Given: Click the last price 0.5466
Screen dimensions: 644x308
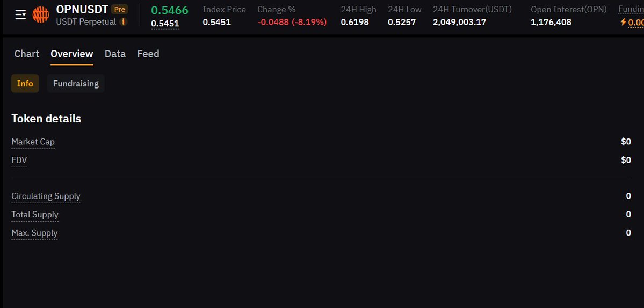Looking at the screenshot, I should click(x=170, y=10).
